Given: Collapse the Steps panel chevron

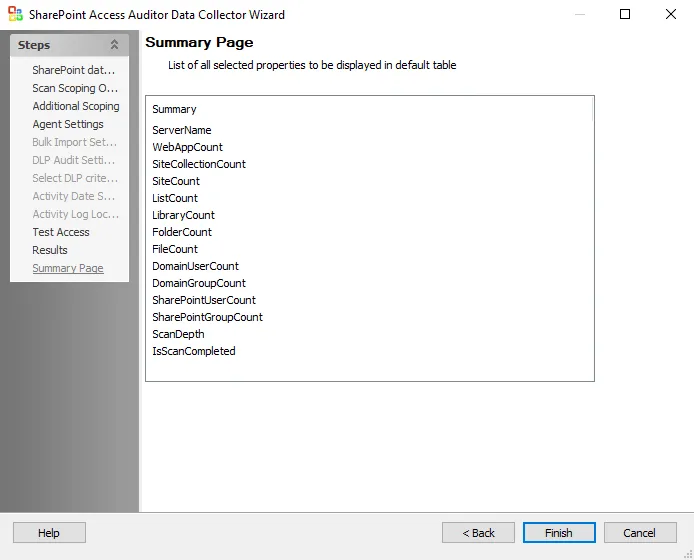Looking at the screenshot, I should pyautogui.click(x=114, y=45).
